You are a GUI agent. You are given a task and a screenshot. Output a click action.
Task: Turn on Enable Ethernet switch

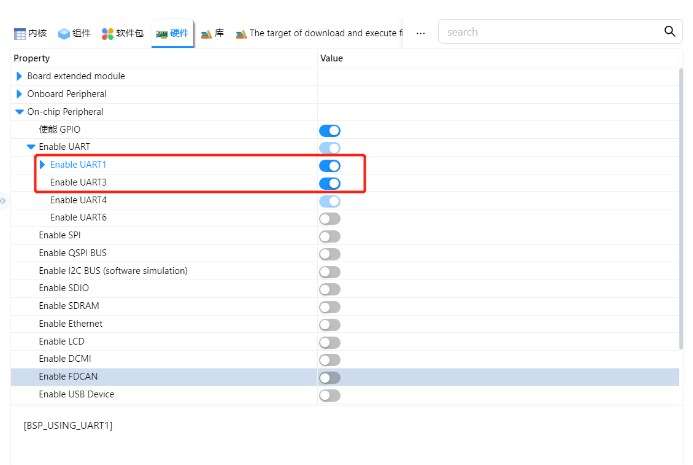330,325
